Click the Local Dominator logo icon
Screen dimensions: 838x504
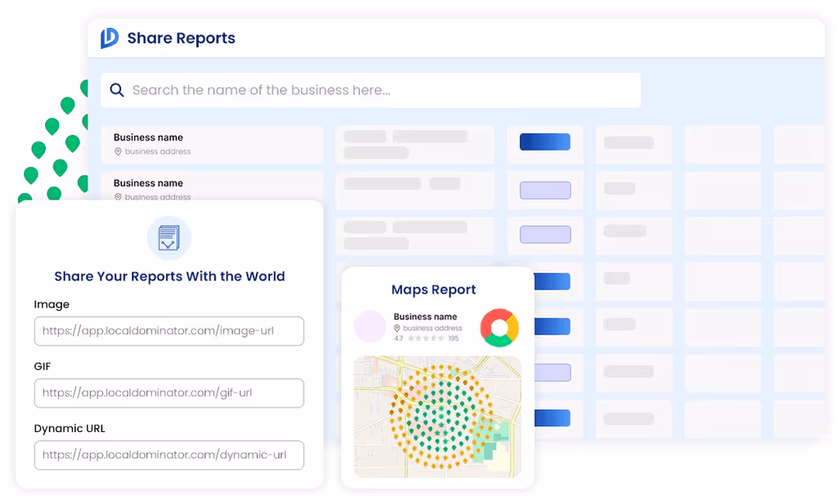(x=110, y=38)
